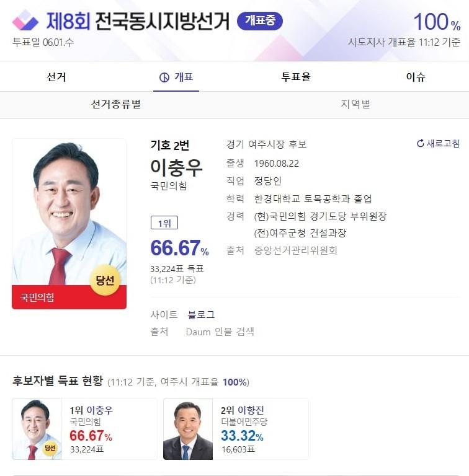Click 이충우's large portrait photo
Viewport: 469px width, 476px height.
coord(69,212)
